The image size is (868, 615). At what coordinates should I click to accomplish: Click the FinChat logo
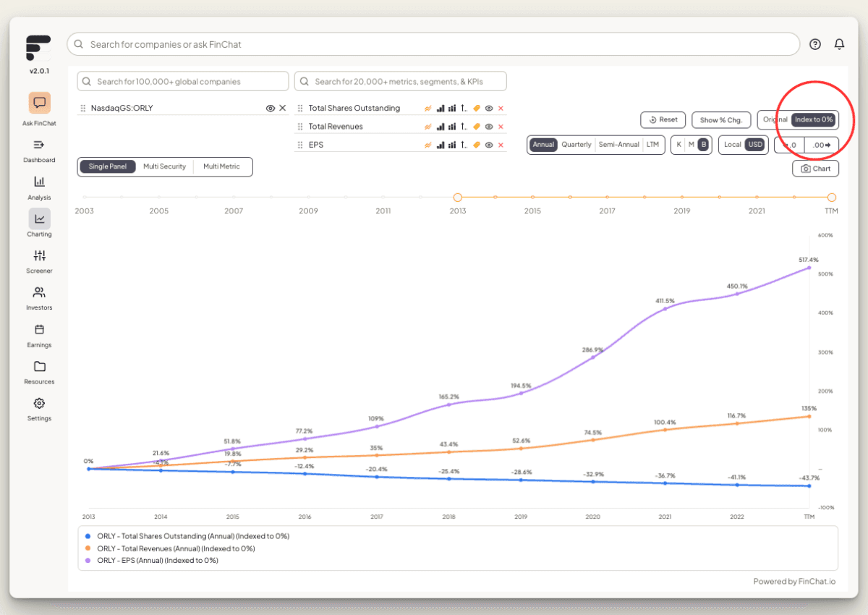point(38,48)
